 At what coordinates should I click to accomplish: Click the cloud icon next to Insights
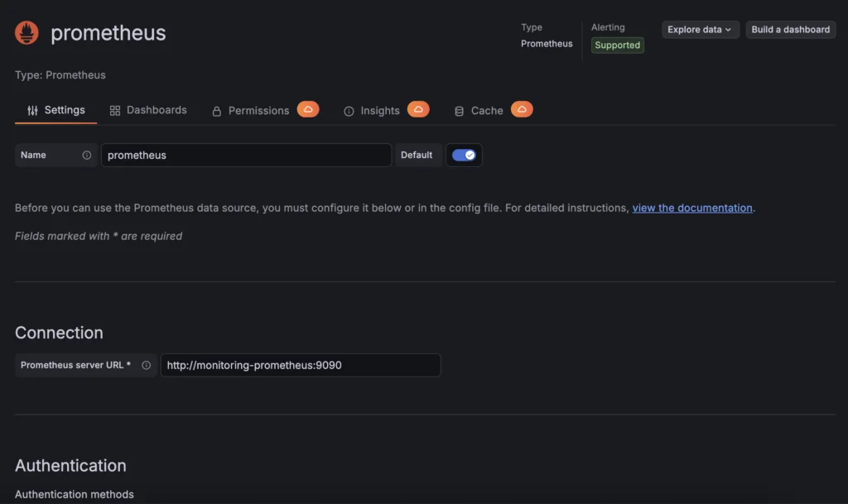tap(418, 109)
